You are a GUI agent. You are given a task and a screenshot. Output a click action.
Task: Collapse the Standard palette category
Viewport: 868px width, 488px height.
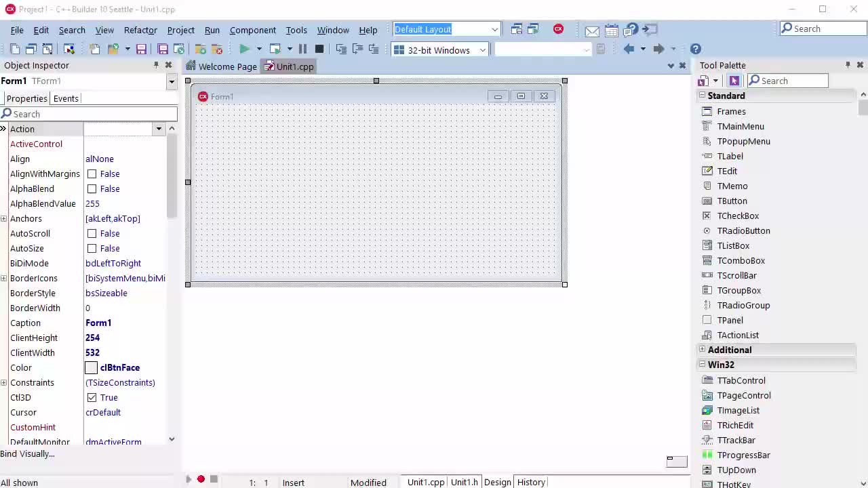[703, 96]
